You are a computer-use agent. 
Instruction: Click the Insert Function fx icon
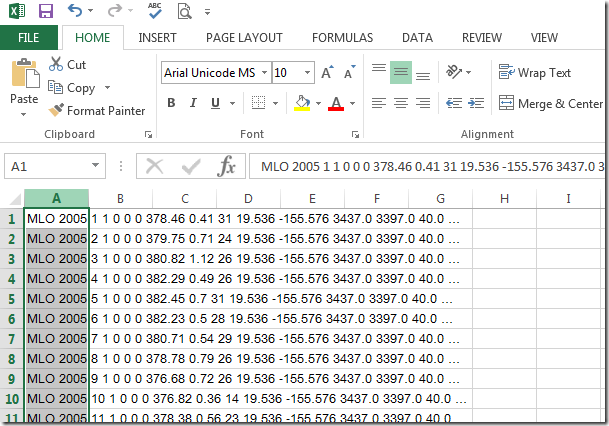(x=227, y=166)
